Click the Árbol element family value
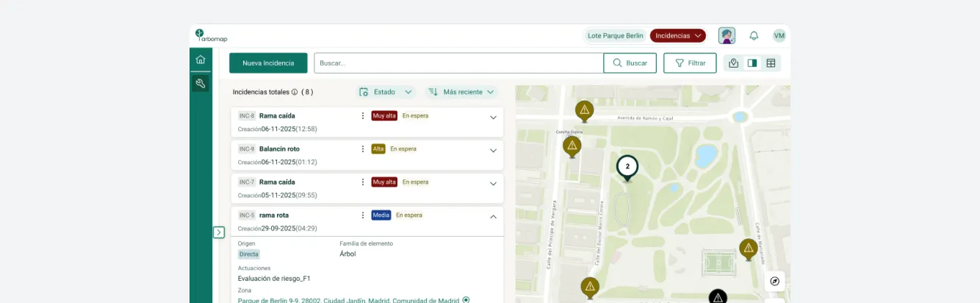This screenshot has height=303, width=980. pos(347,254)
